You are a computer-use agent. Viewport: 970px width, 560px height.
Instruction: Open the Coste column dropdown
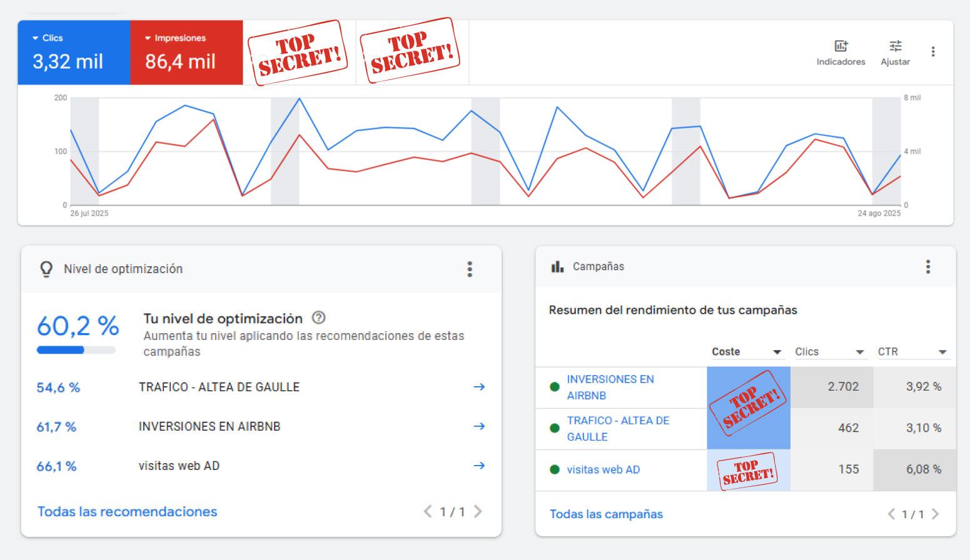[777, 352]
